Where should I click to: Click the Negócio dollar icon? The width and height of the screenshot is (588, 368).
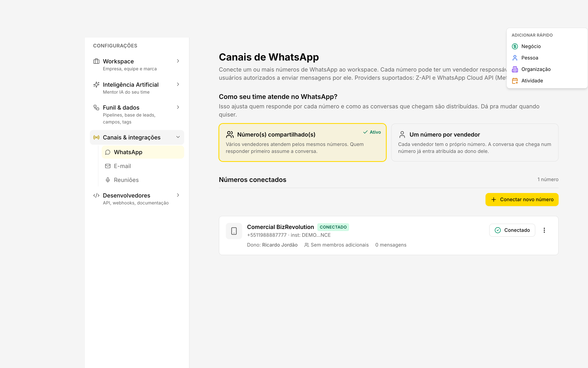pos(515,46)
